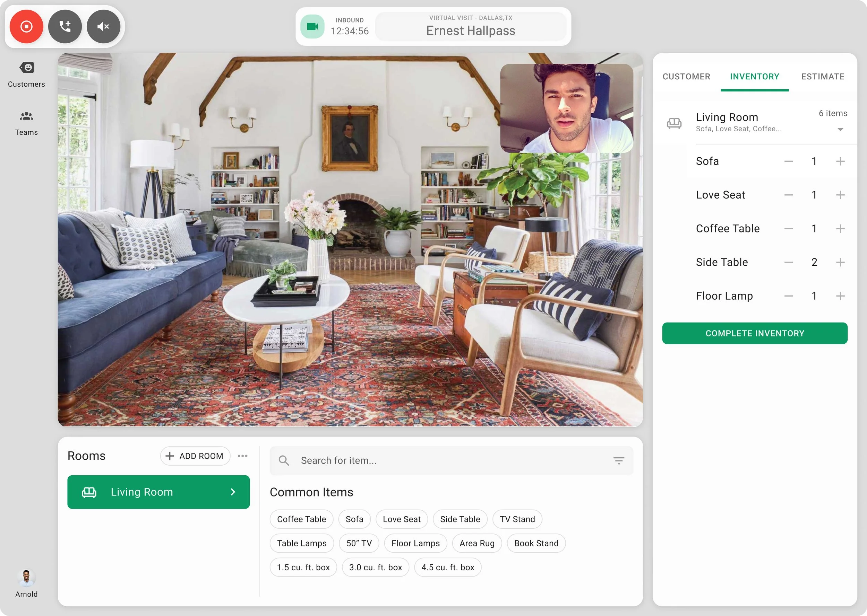Switch to the Customer tab

pos(686,77)
